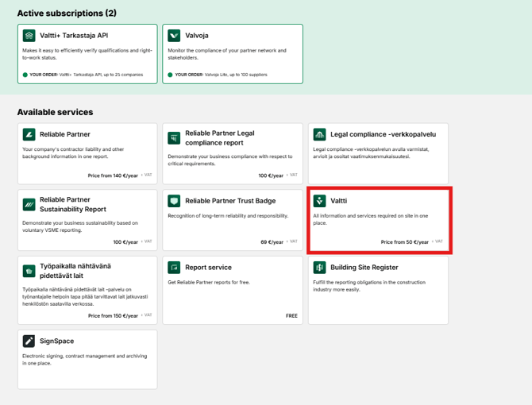Screen dimensions: 532x405
Task: Click the 'Active subscriptions (2)' heading
Action: tap(67, 13)
